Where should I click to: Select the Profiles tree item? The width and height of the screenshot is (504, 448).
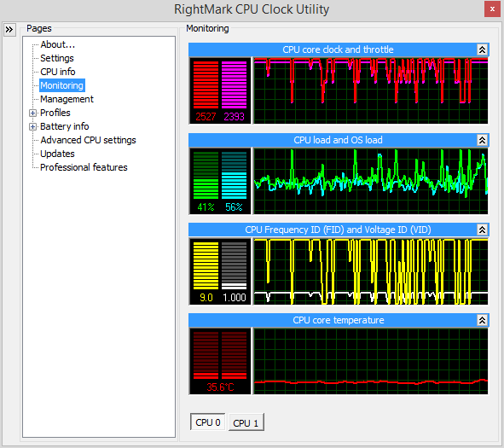point(55,113)
